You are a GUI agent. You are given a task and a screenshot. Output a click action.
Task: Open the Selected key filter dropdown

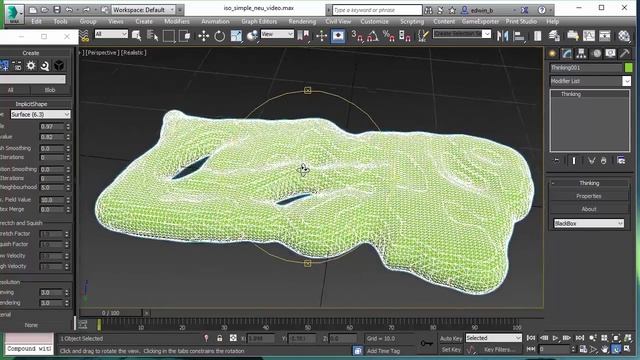point(493,338)
